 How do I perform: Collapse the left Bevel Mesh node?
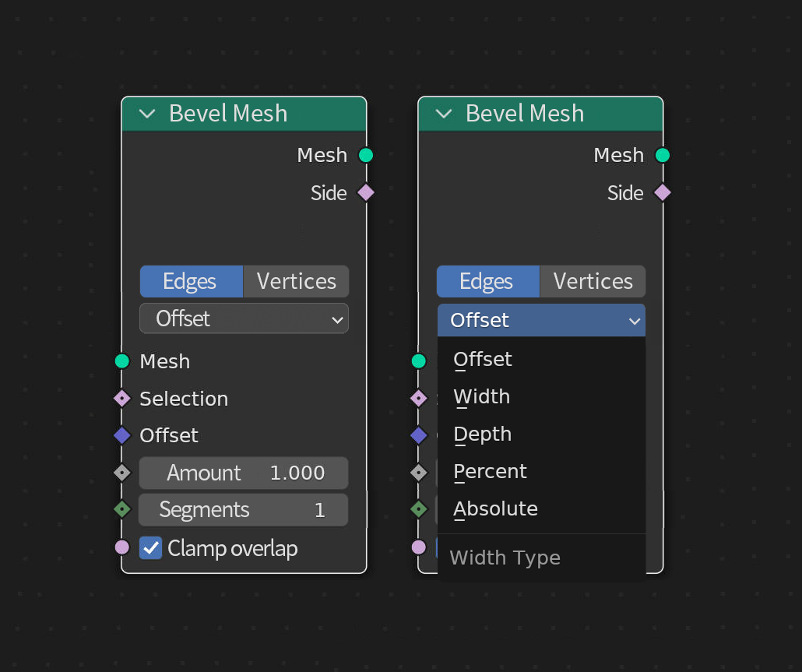[x=147, y=114]
